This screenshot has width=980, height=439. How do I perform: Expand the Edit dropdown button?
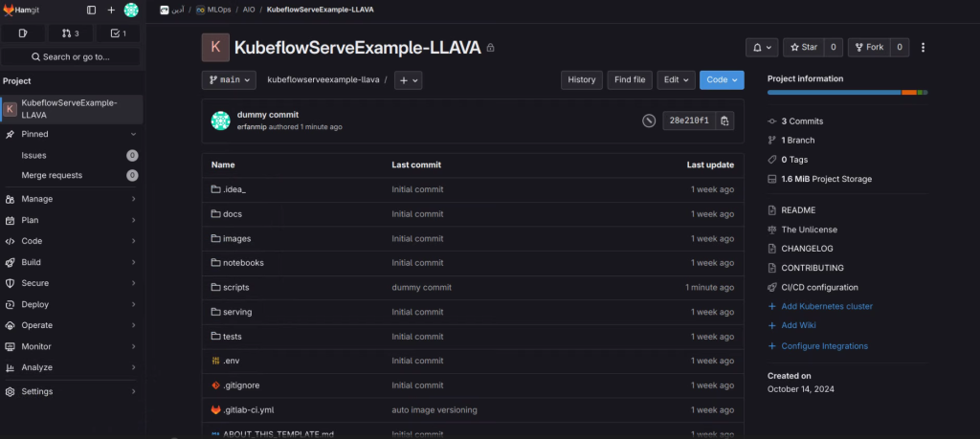[x=675, y=80]
